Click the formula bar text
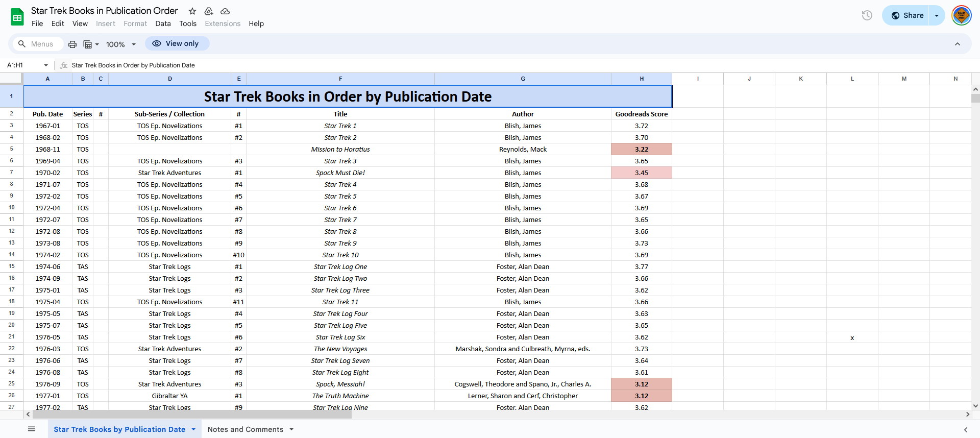Image resolution: width=980 pixels, height=438 pixels. (133, 65)
